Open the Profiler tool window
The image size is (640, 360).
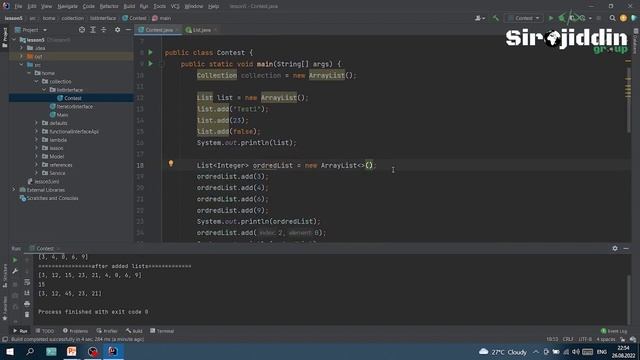click(x=107, y=331)
